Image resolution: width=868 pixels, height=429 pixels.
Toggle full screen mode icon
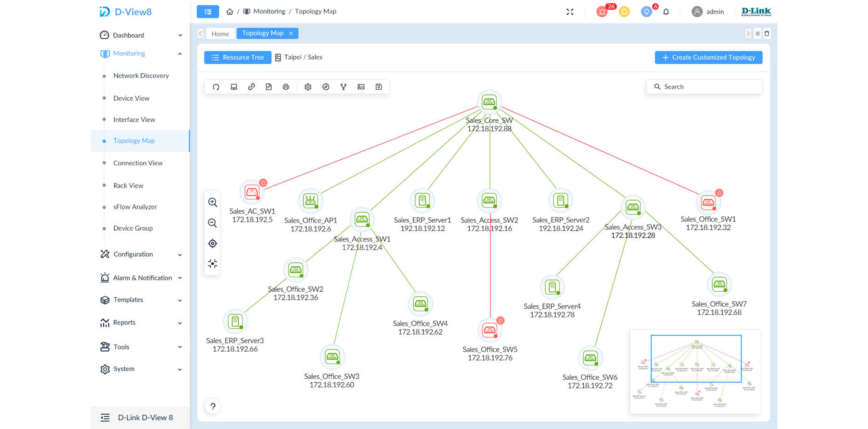(570, 12)
